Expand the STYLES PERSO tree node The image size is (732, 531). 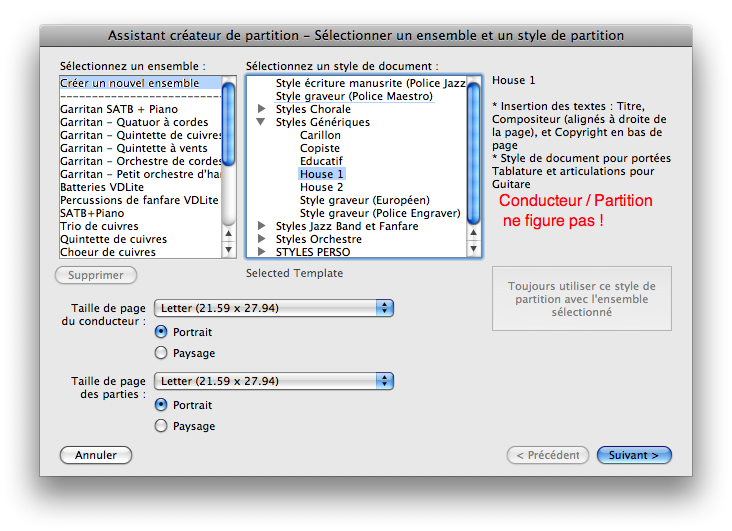262,252
